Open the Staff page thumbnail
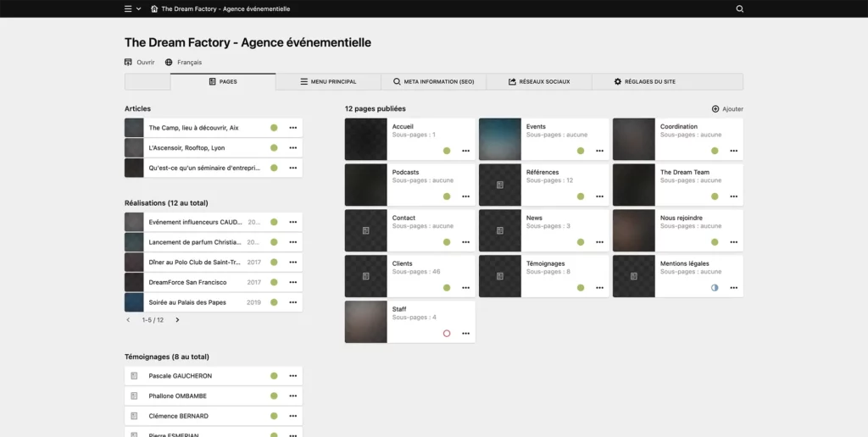This screenshot has height=437, width=868. pyautogui.click(x=366, y=322)
